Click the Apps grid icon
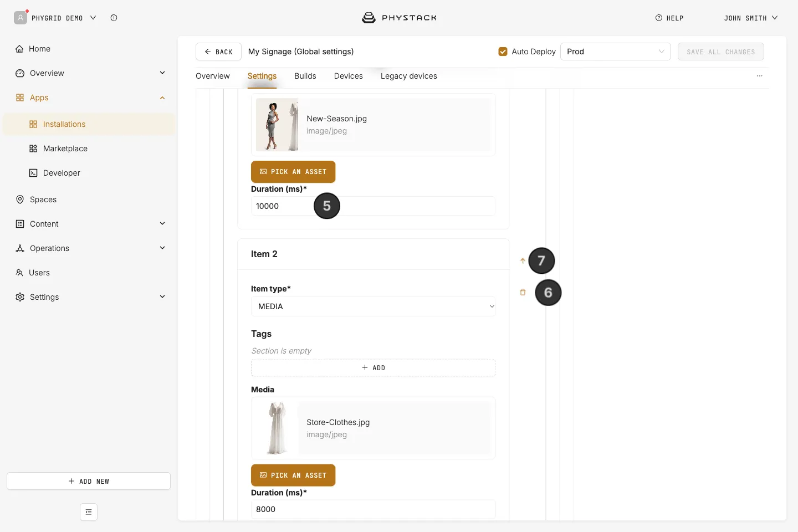 click(x=20, y=98)
